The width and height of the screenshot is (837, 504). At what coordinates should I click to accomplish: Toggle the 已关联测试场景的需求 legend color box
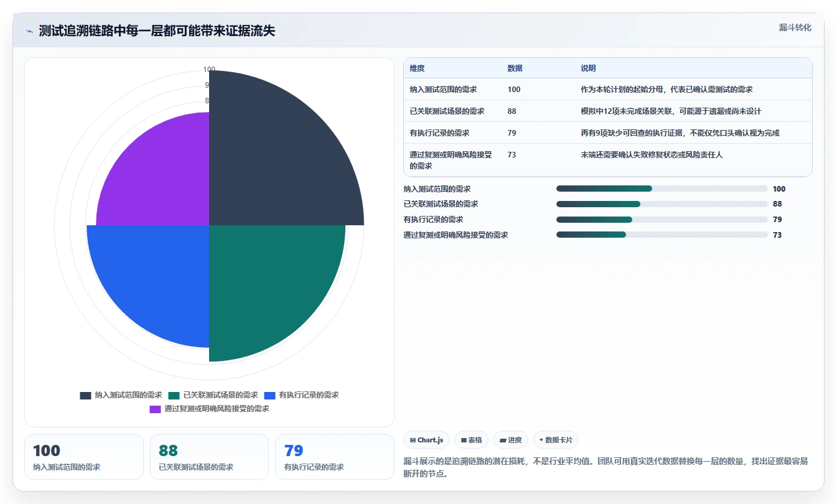point(174,395)
